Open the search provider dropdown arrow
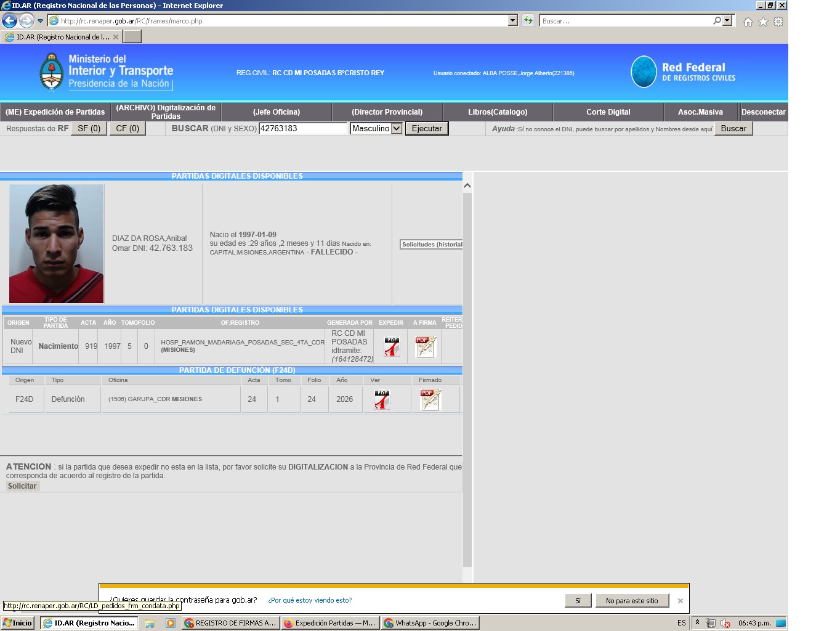Screen dimensions: 840x631 (x=727, y=21)
